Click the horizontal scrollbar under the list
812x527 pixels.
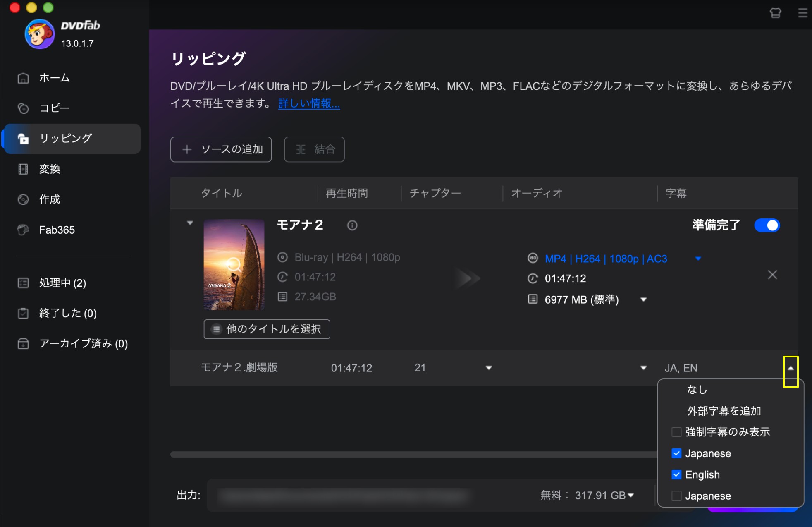[413, 455]
